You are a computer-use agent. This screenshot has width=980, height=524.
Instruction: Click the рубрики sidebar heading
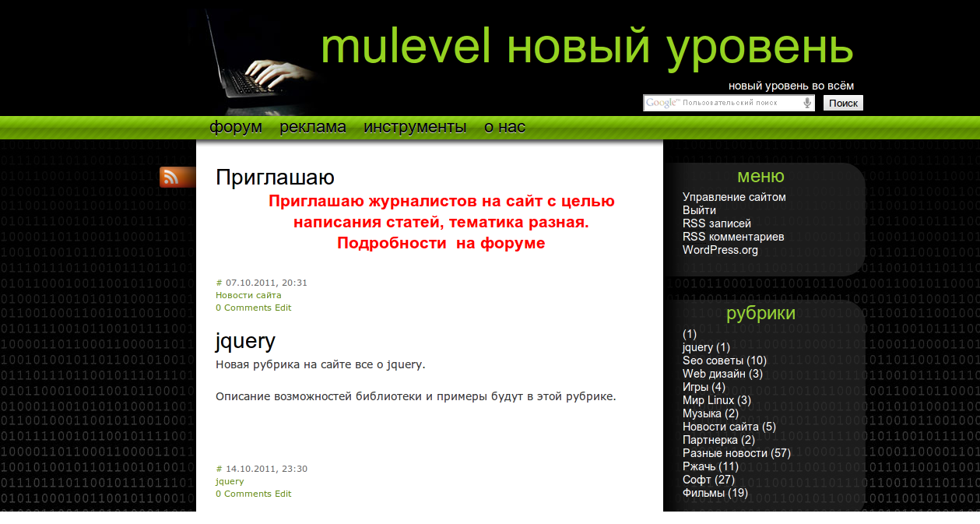coord(760,313)
